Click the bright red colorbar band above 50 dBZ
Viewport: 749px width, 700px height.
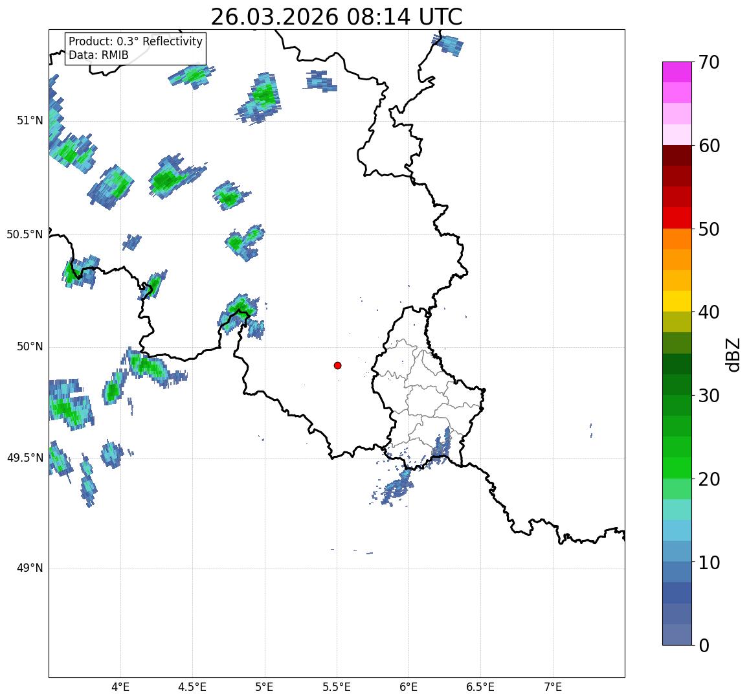click(677, 218)
